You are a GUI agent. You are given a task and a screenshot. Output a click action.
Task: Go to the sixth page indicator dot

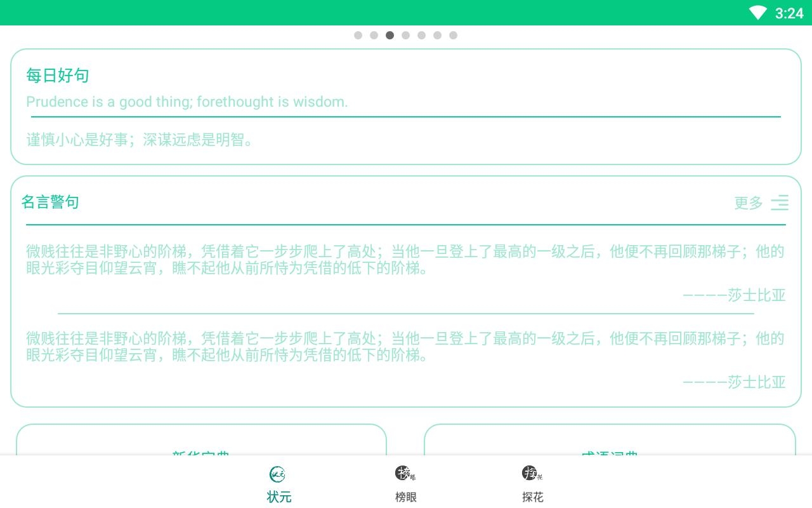pos(437,35)
